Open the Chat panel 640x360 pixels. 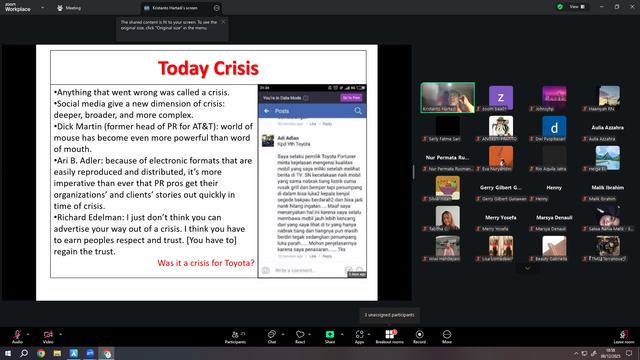tap(271, 337)
